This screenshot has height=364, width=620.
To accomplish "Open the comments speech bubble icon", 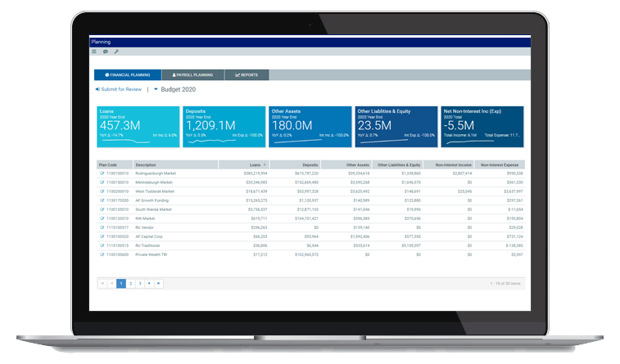I will click(x=106, y=52).
